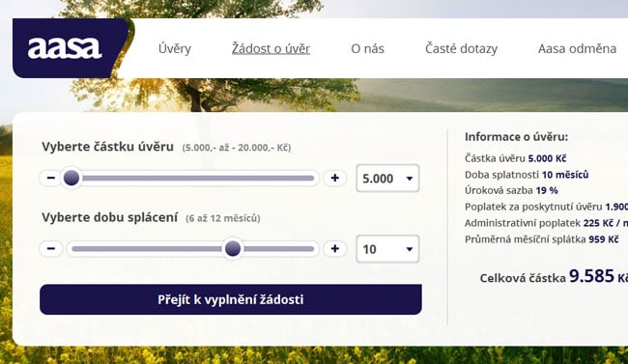Open the 10 months repayment dropdown
Screen dimensions: 628x364
[387, 249]
